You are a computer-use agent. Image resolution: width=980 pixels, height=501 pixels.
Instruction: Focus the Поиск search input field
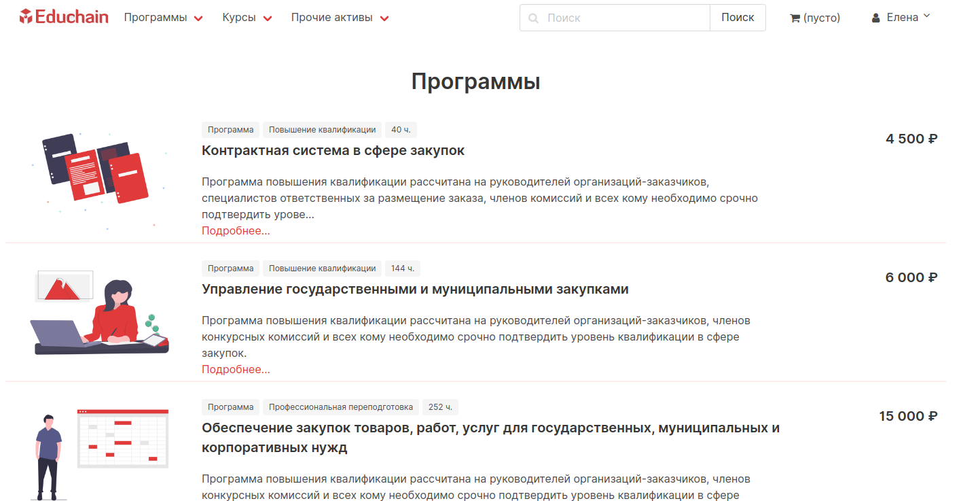click(x=625, y=18)
